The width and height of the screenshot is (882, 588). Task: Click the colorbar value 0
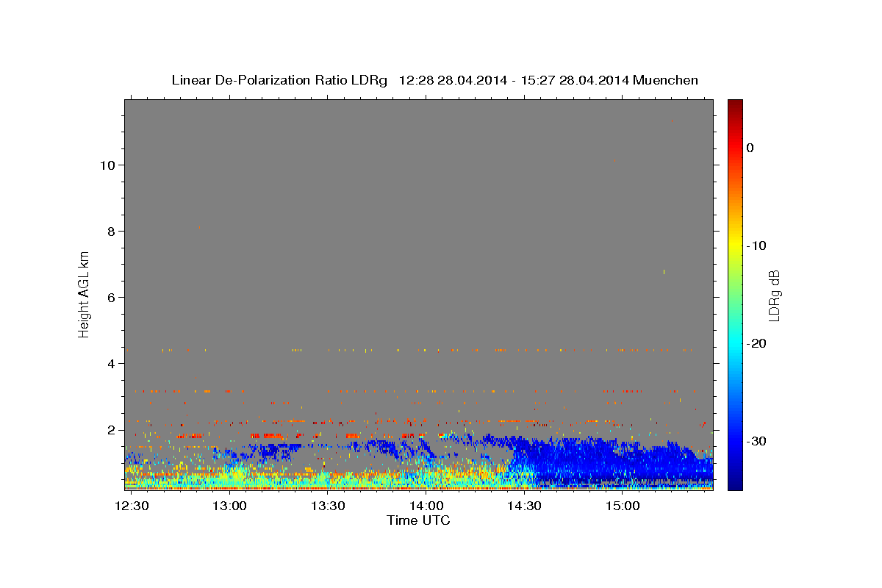pyautogui.click(x=750, y=148)
